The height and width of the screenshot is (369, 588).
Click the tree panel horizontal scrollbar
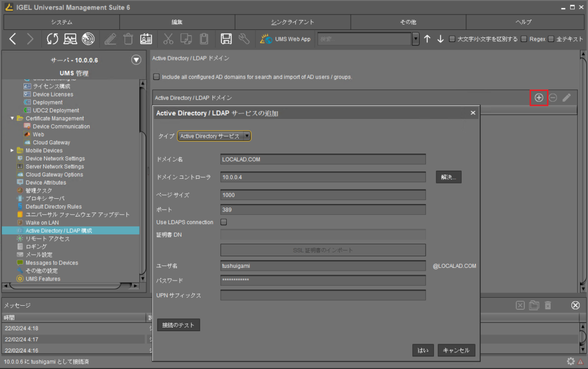[x=71, y=286]
